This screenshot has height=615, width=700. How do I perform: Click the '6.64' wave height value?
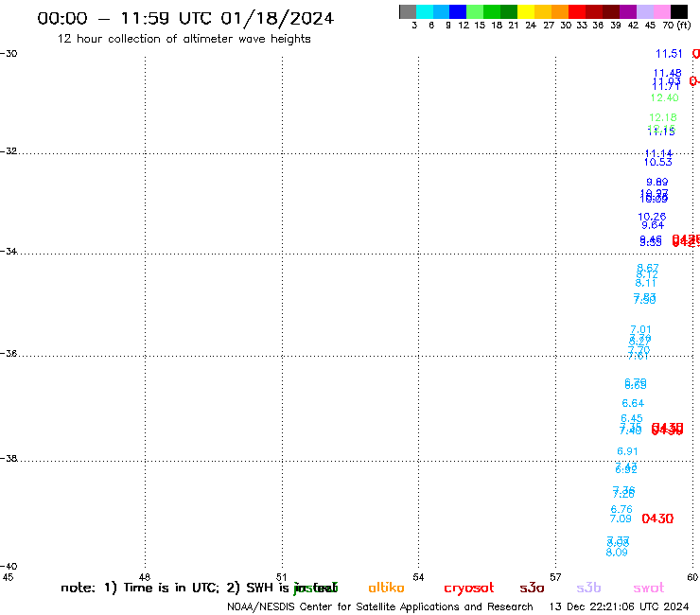(633, 403)
